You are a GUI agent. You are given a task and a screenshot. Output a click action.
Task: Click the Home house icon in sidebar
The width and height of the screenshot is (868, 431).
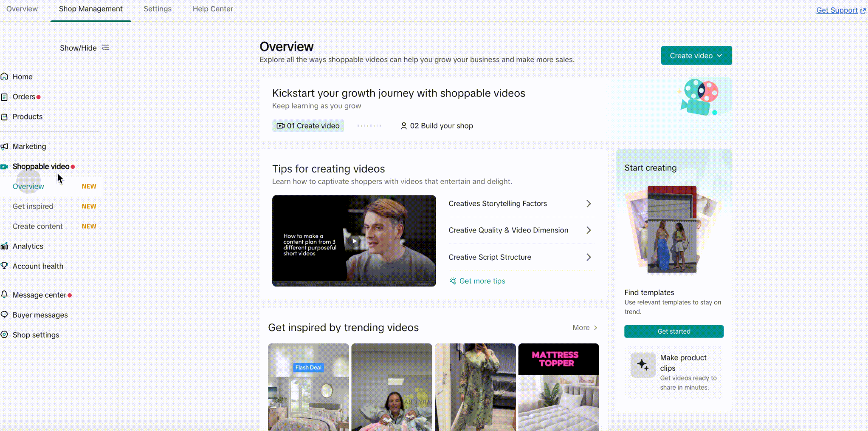tap(4, 77)
